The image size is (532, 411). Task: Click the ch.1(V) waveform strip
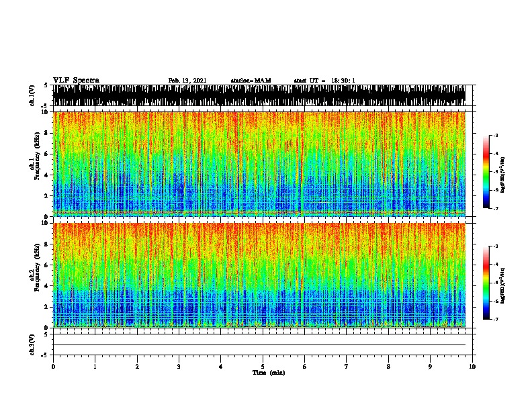tap(259, 95)
